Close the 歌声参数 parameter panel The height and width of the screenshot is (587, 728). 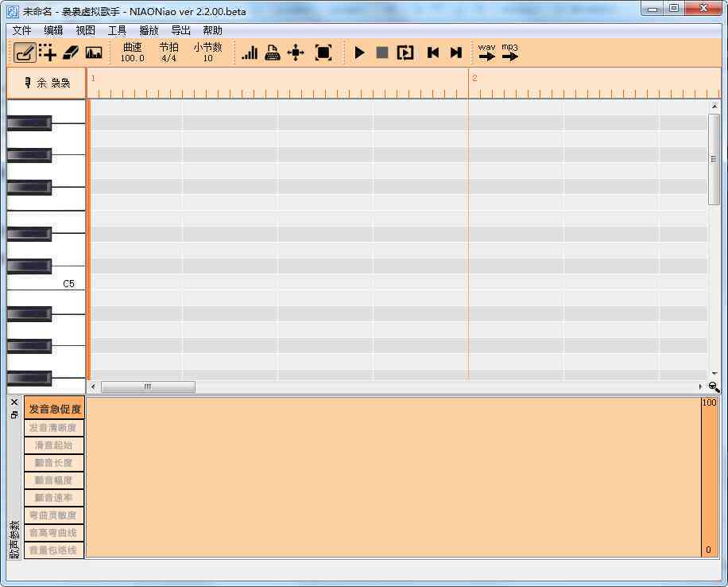click(x=14, y=402)
